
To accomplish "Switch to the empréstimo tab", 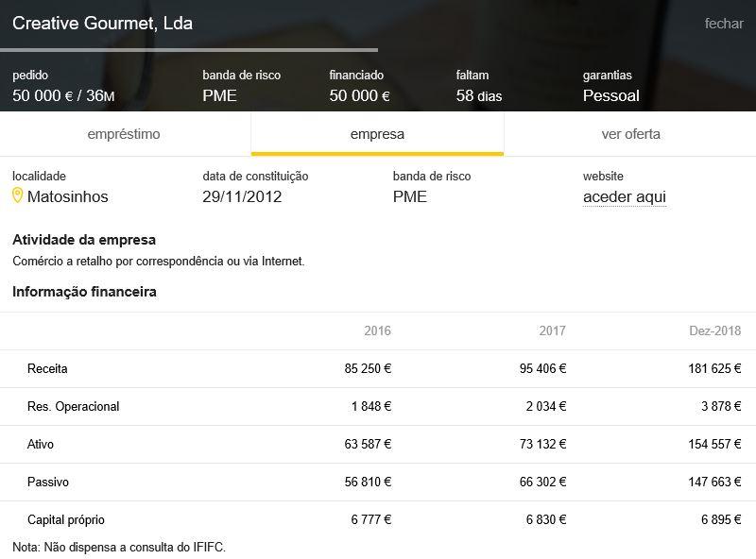I will click(124, 134).
